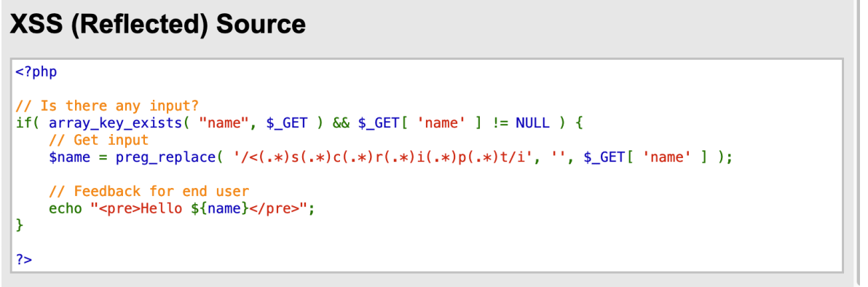Click the '// Get input' comment
The image size is (868, 287).
[98, 140]
